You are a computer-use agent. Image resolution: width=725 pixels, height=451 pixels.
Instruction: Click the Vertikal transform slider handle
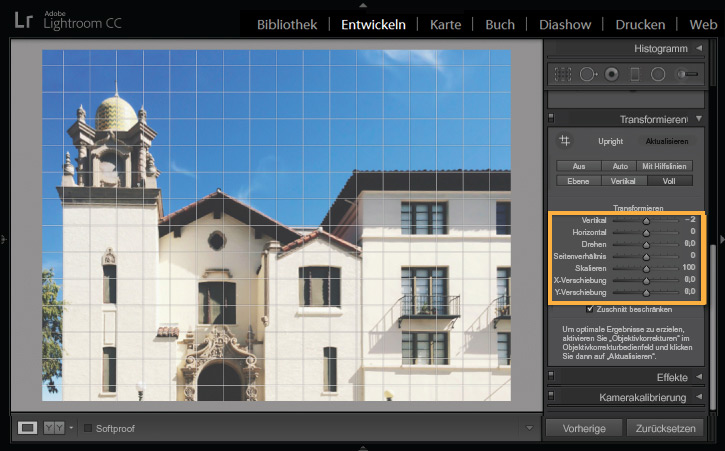tap(646, 221)
